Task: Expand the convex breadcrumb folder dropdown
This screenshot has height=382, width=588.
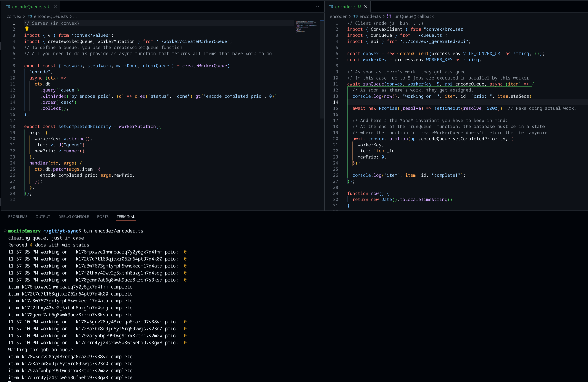Action: [14, 16]
